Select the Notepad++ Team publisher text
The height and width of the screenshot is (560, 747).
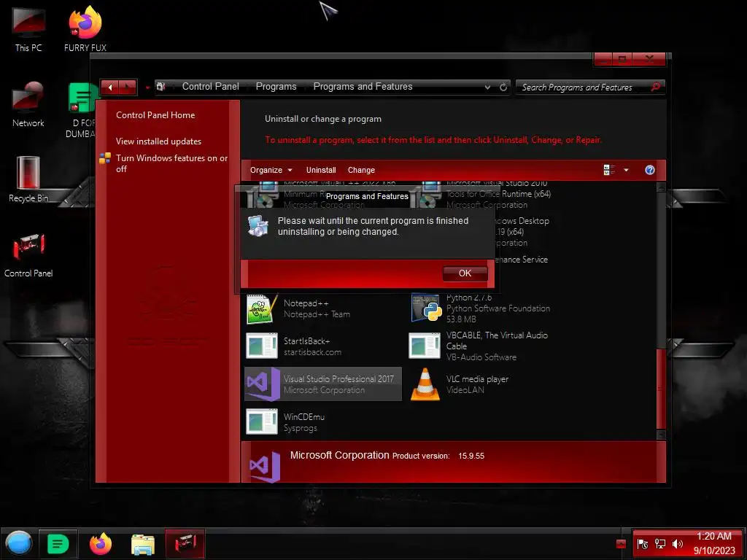point(317,314)
